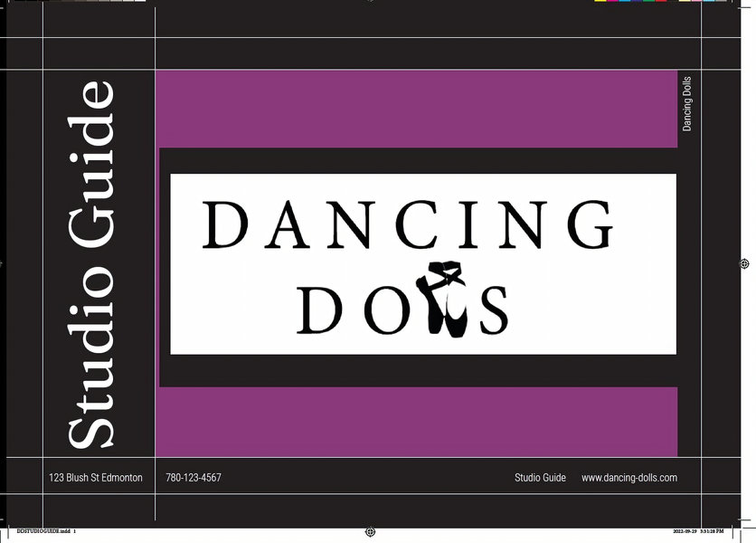
Task: Click the phone number 780-123-4567
Action: tap(193, 477)
